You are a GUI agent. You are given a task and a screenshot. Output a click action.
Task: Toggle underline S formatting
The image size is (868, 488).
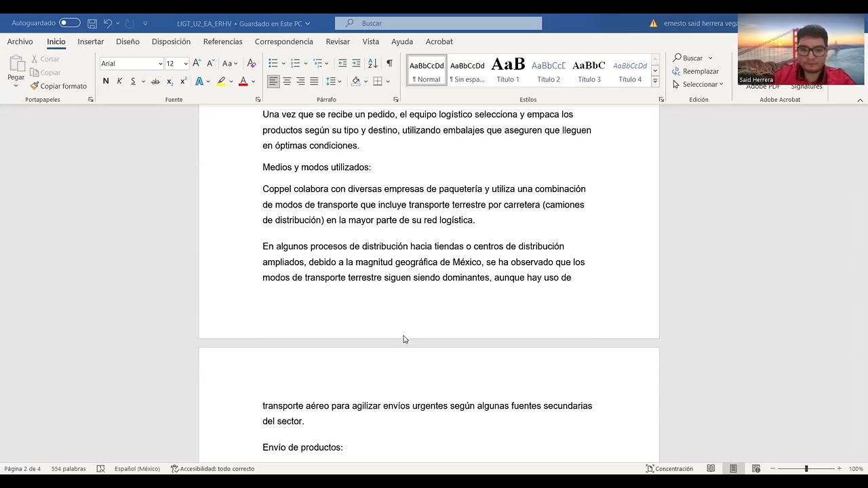133,81
